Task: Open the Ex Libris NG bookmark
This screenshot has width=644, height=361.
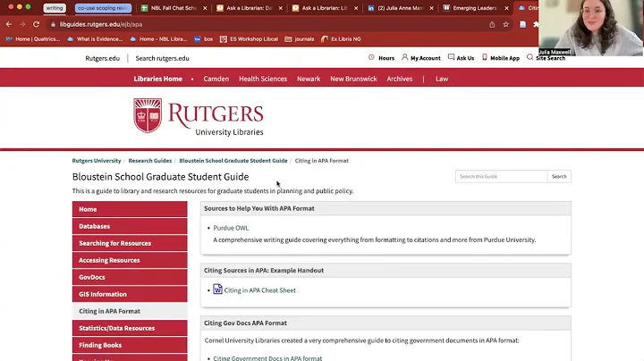Action: 341,39
